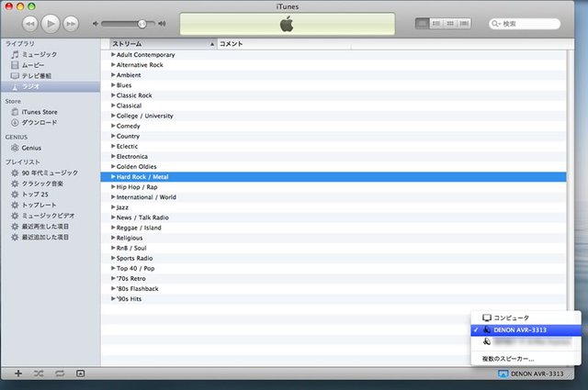
Task: Switch to album list view mode
Action: [x=436, y=24]
